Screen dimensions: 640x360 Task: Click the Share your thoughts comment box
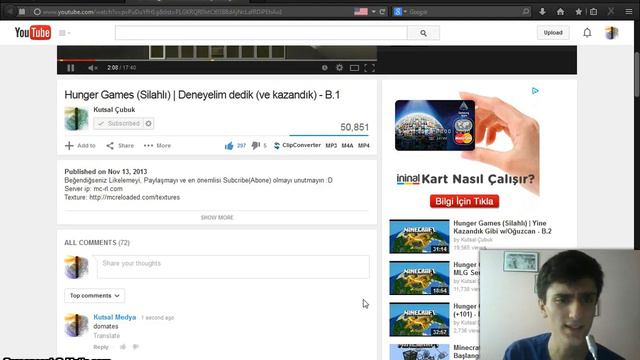[233, 267]
